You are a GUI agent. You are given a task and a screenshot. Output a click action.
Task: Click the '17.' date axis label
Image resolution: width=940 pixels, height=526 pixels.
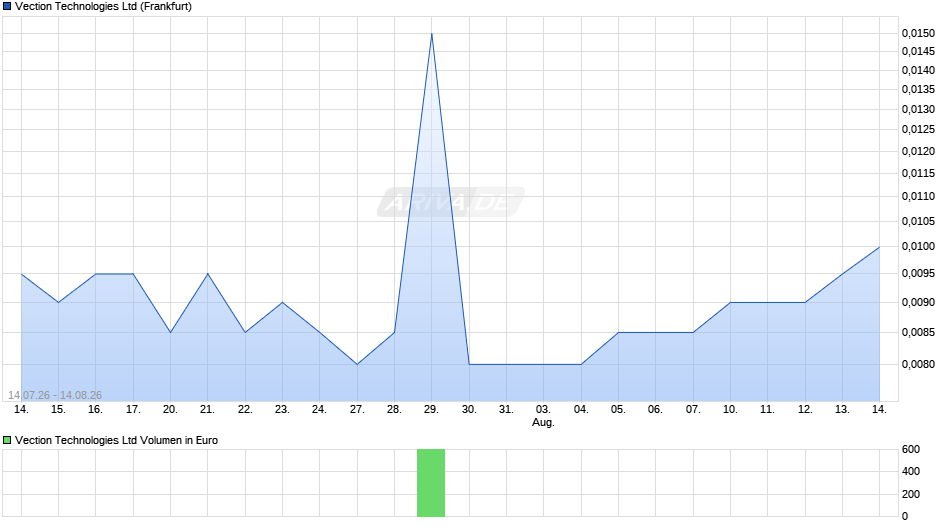click(133, 409)
